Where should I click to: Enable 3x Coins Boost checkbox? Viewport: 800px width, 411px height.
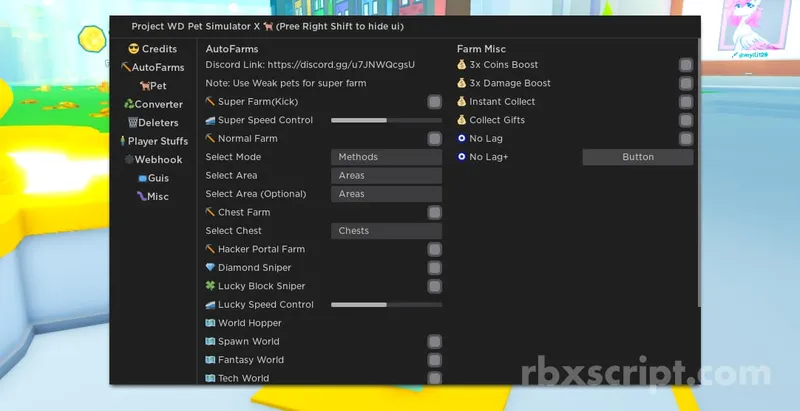[686, 65]
